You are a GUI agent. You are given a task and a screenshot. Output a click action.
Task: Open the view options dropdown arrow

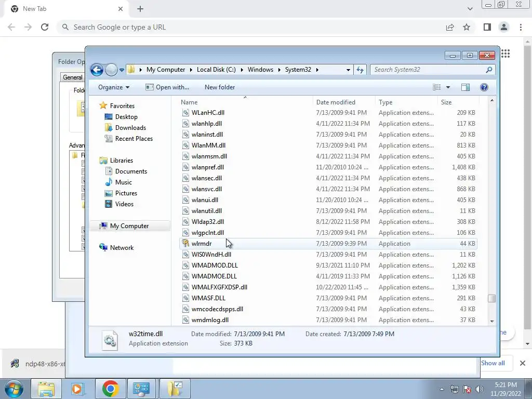(x=448, y=87)
